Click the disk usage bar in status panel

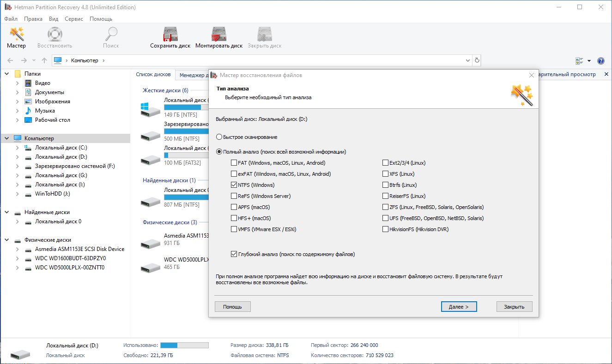coord(184,345)
